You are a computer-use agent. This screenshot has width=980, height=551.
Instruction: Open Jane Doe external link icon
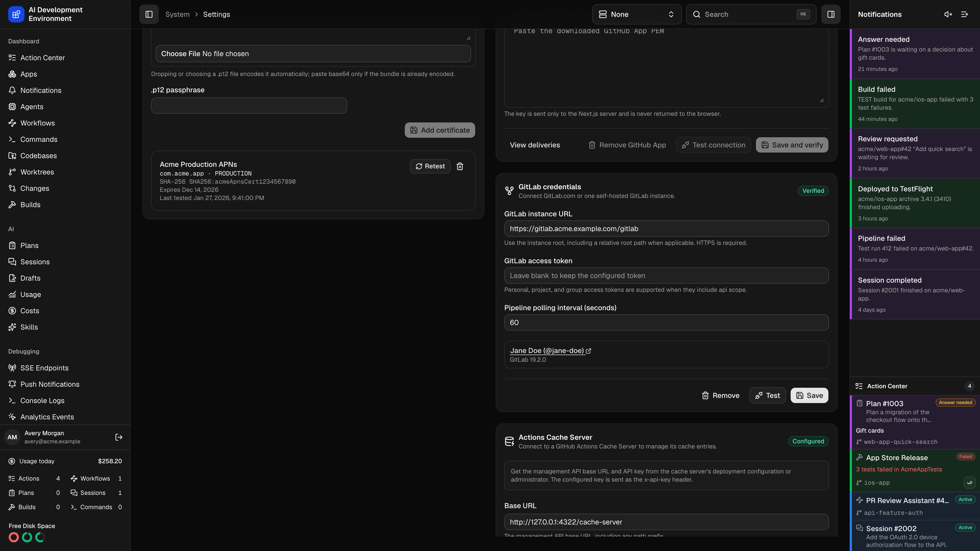point(589,350)
